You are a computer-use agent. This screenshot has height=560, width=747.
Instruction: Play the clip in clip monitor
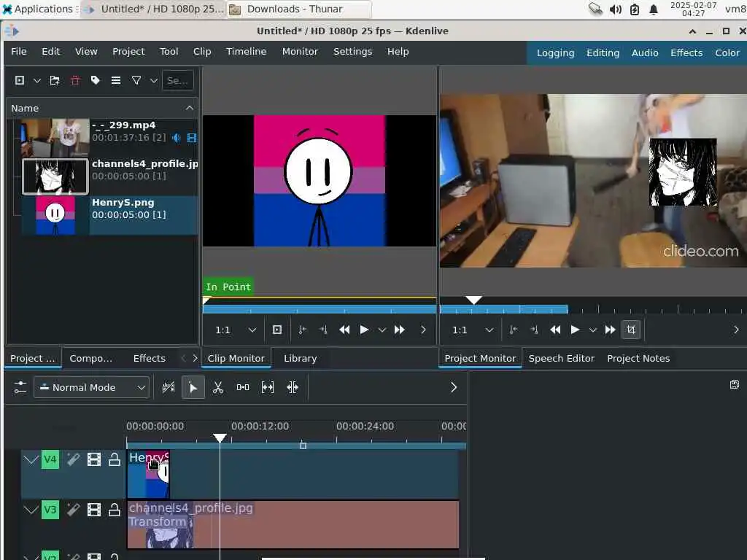pos(364,330)
